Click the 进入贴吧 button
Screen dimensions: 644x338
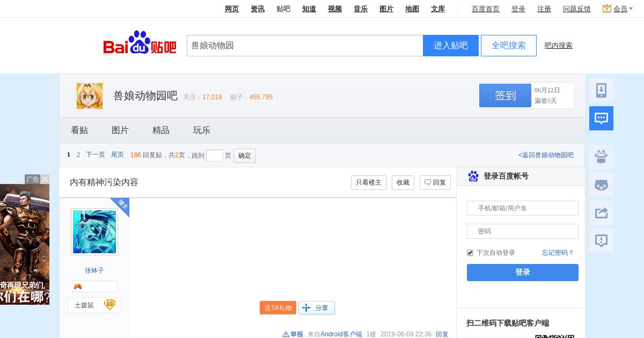451,46
